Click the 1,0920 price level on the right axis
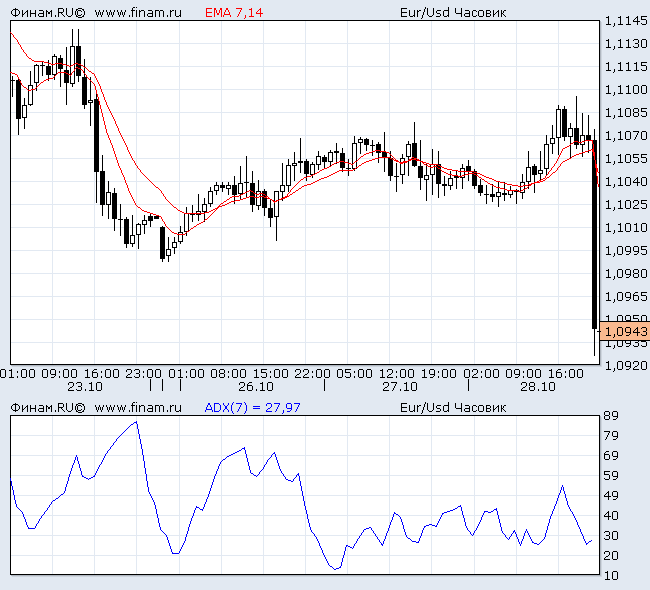 [626, 366]
